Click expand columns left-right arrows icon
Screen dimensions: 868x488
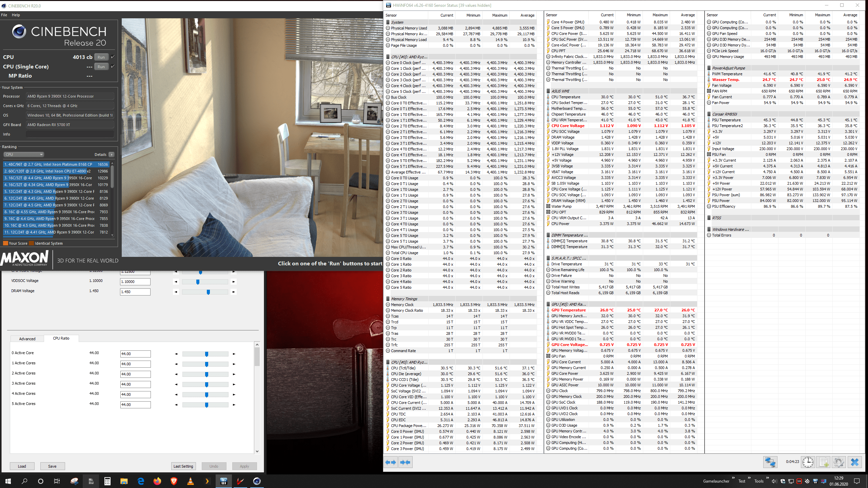click(391, 462)
